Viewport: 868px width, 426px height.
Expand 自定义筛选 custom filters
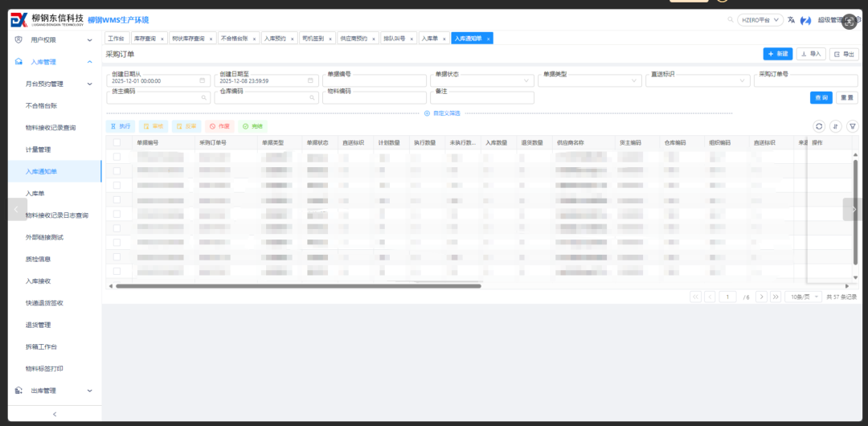point(442,113)
